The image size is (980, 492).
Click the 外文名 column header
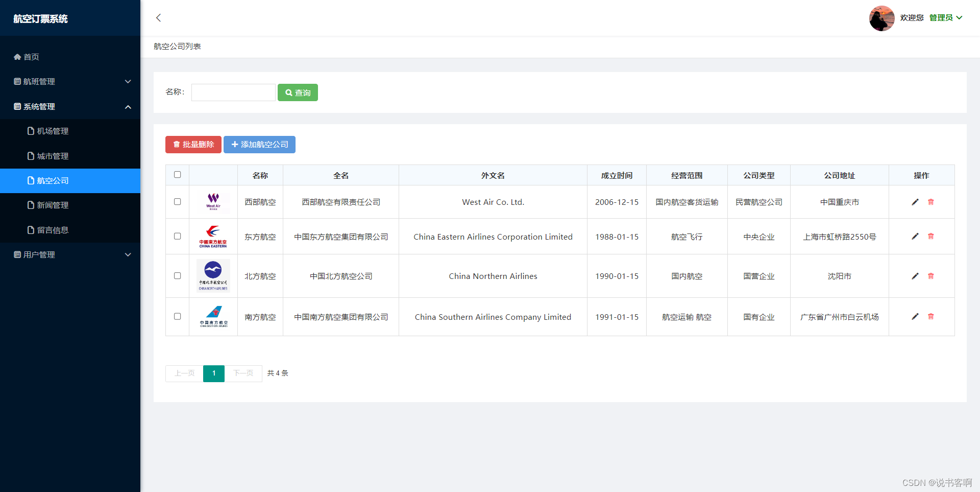493,175
